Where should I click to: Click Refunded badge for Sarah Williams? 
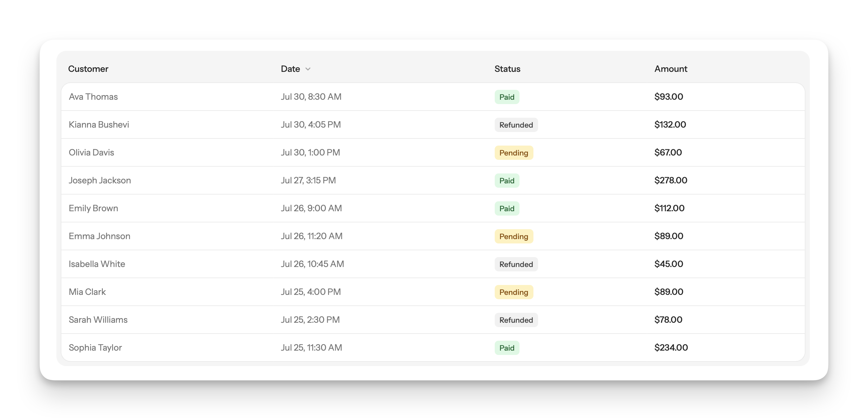tap(516, 320)
